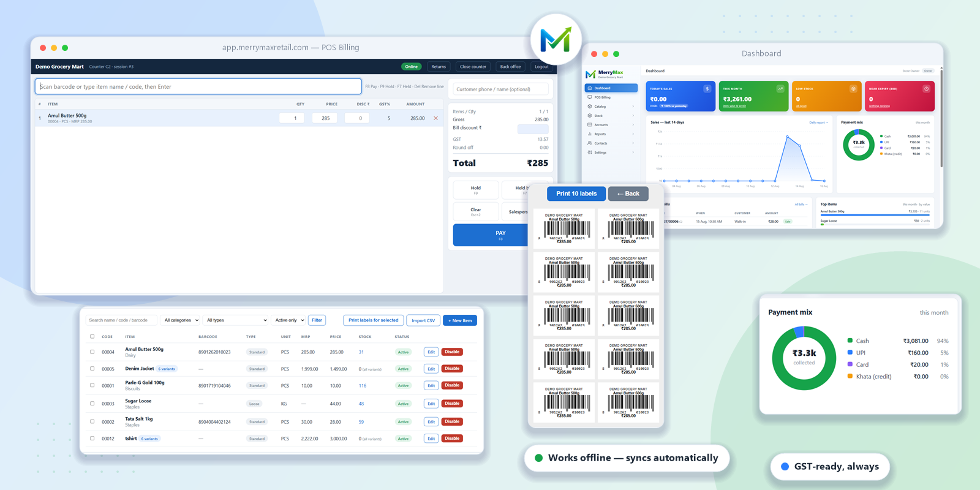
Task: Click the Bill discount input field
Action: tap(533, 129)
